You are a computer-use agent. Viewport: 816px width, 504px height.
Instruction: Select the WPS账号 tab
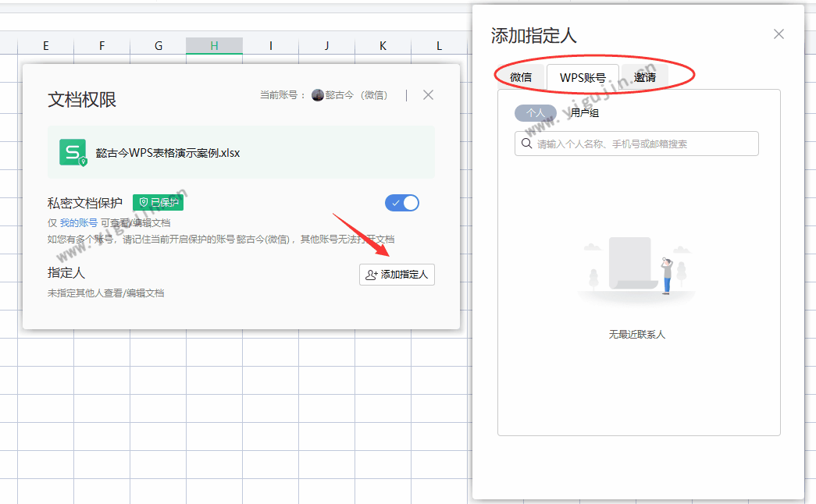click(x=583, y=77)
